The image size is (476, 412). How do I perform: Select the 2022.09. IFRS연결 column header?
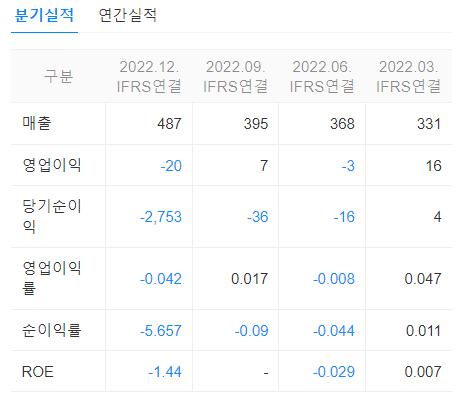(235, 76)
